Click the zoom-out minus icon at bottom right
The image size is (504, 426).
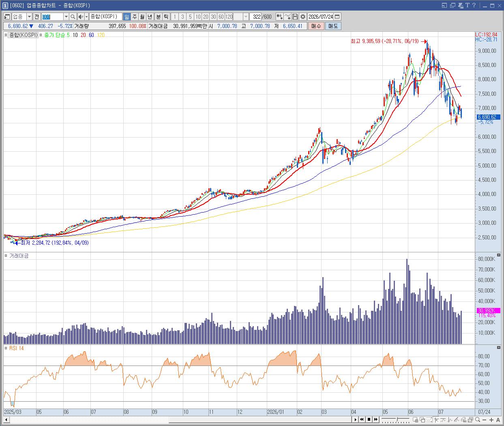pos(484,420)
